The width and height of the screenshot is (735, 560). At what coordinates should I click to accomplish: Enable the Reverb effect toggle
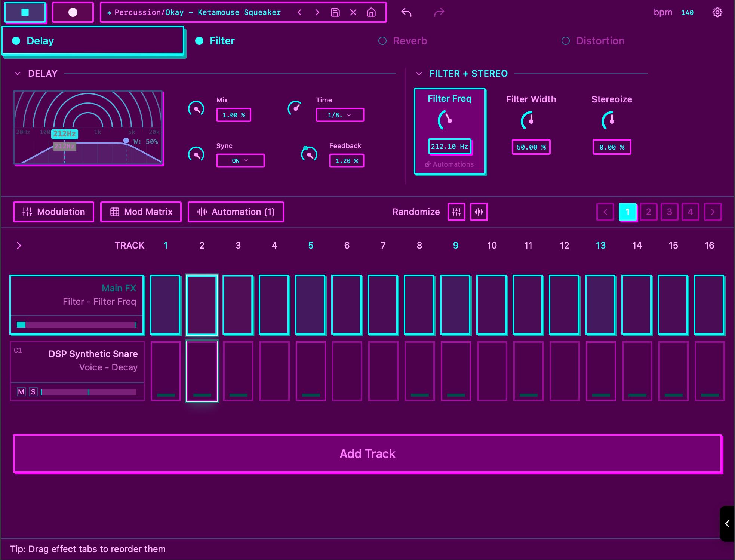[382, 41]
